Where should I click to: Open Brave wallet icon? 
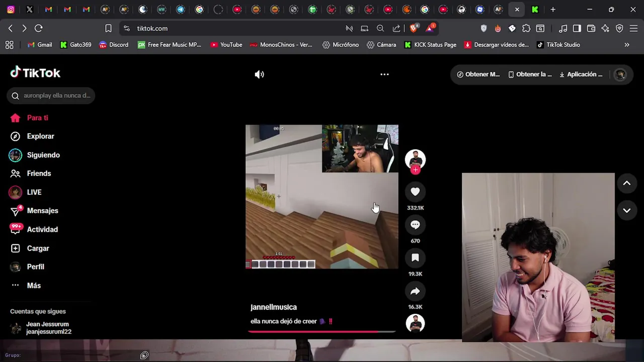[x=591, y=28]
